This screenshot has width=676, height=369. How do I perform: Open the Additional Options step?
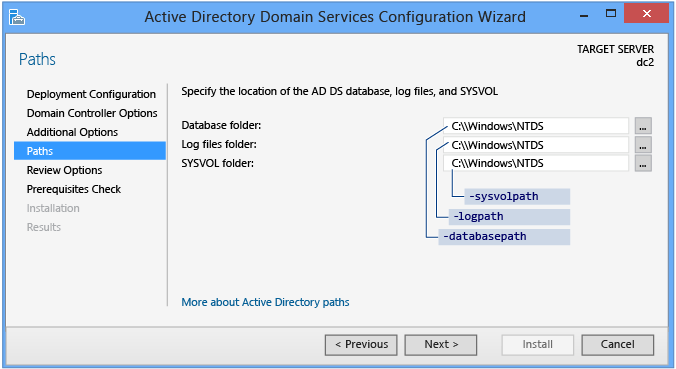[x=72, y=132]
